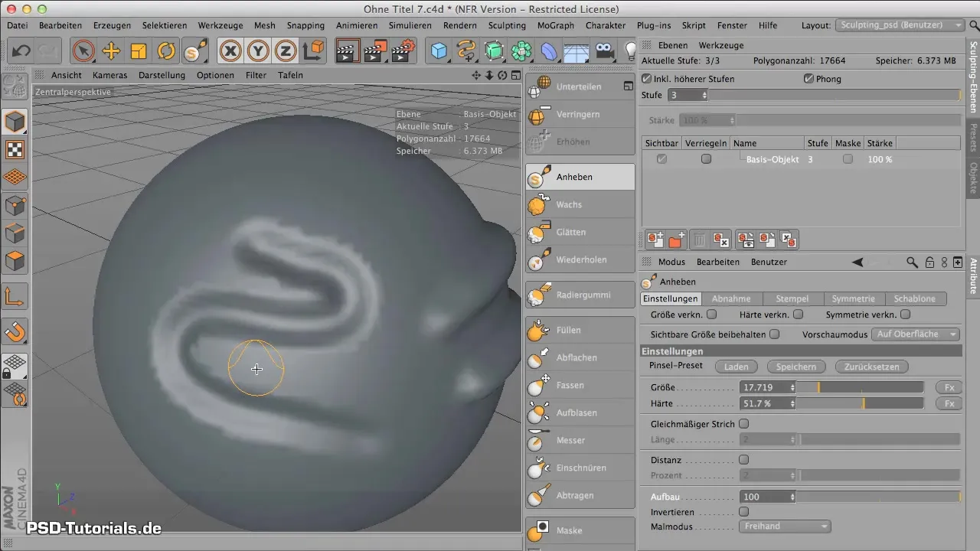Image resolution: width=980 pixels, height=551 pixels.
Task: Render to active view clapperboard icon
Action: pos(347,51)
